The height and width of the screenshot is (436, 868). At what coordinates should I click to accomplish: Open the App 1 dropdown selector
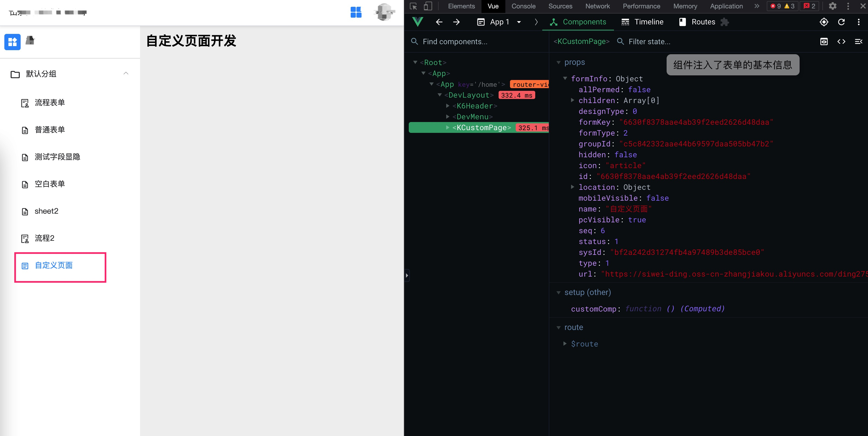click(x=500, y=22)
